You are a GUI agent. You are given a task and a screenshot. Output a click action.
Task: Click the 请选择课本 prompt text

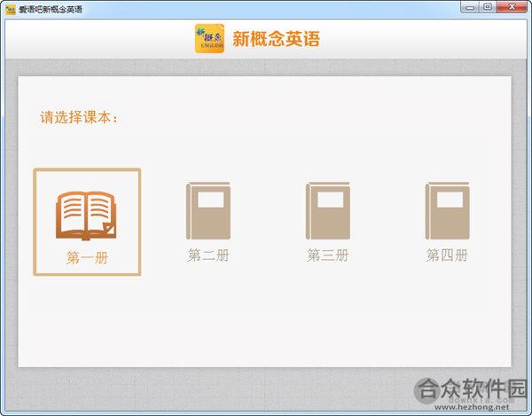click(x=79, y=117)
